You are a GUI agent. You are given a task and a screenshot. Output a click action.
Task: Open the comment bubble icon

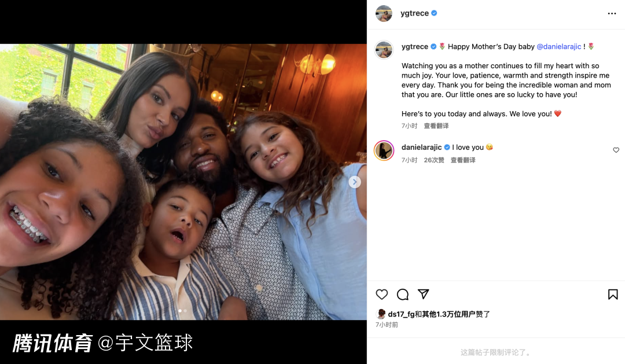403,294
